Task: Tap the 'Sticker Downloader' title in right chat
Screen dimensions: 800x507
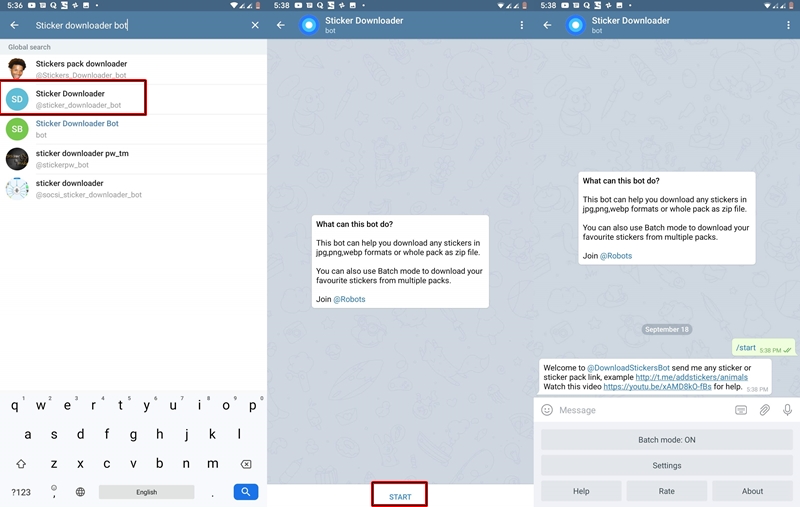Action: 631,20
